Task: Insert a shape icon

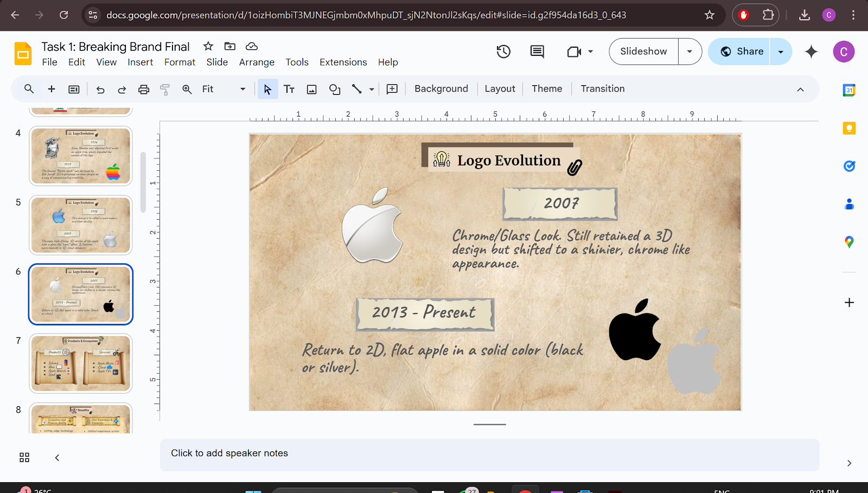Action: pos(335,89)
